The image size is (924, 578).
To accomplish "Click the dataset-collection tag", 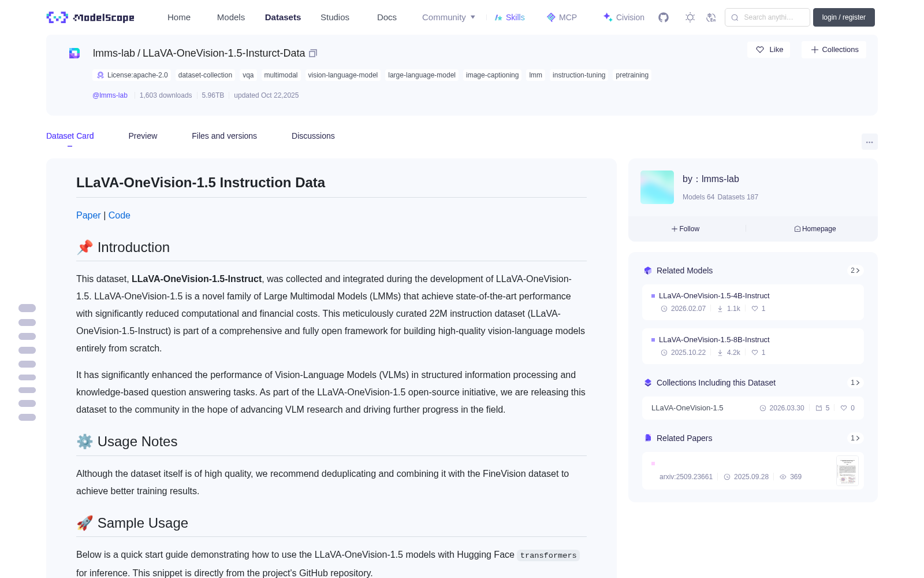I will click(205, 75).
